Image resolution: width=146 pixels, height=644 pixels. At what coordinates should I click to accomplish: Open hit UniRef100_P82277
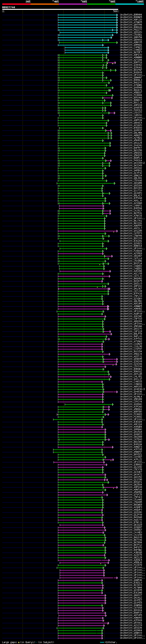click(131, 30)
